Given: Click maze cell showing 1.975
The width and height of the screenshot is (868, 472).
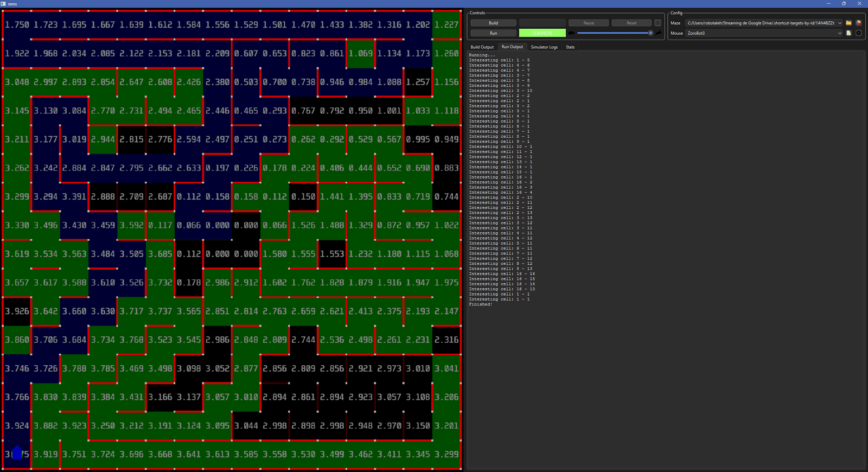Looking at the screenshot, I should tap(446, 283).
